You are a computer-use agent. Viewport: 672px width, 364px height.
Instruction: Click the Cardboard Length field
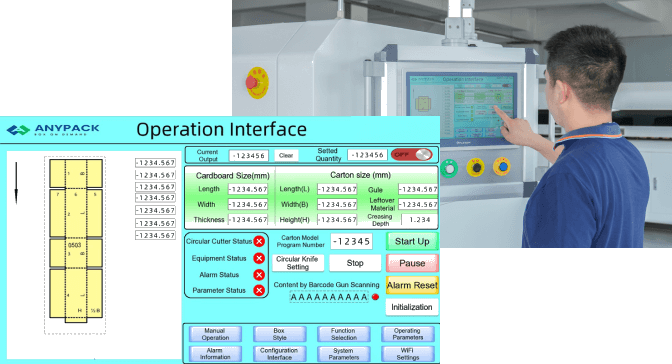click(248, 189)
